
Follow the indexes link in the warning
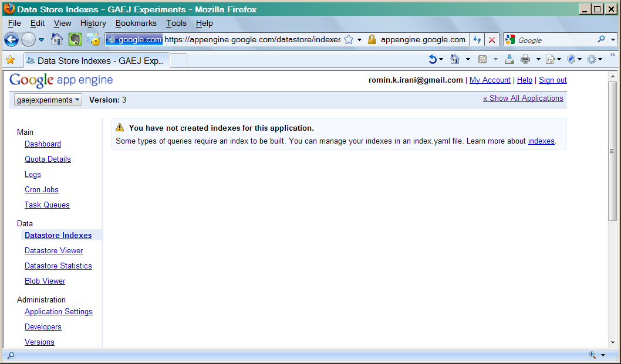[x=541, y=141]
